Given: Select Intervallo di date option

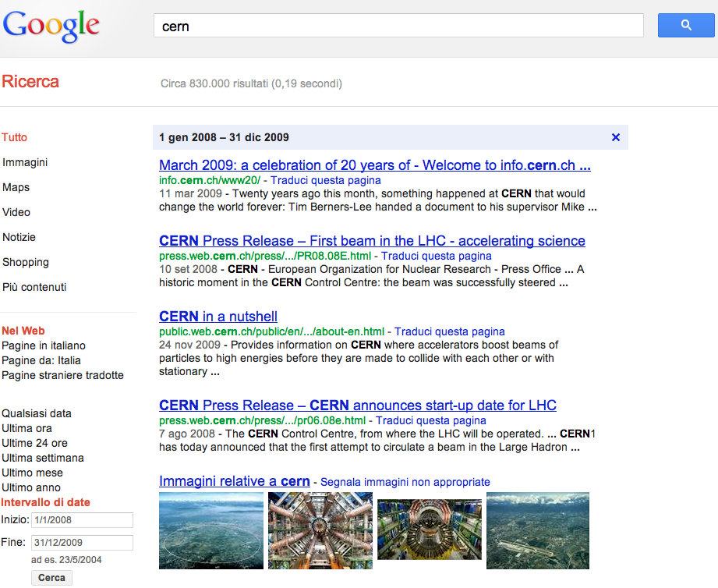Looking at the screenshot, I should [x=45, y=502].
